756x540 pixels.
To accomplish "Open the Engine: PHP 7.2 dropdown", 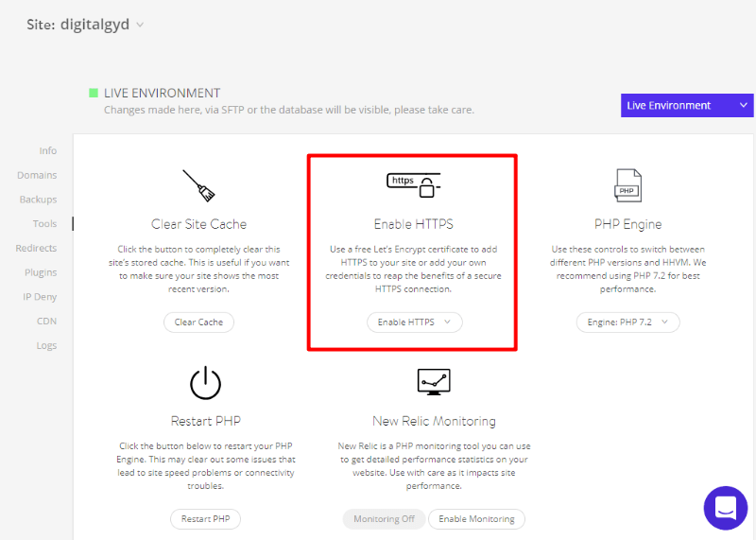I will click(627, 322).
